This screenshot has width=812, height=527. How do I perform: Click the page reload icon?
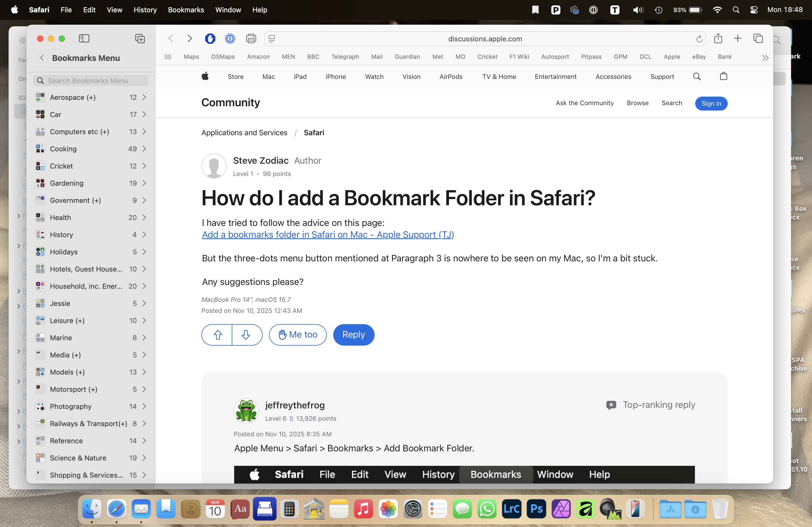point(699,39)
